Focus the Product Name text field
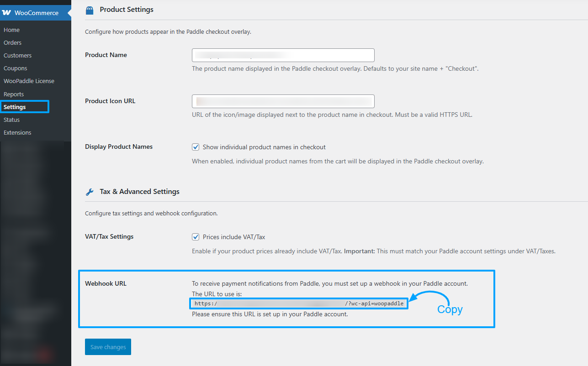The width and height of the screenshot is (588, 366). click(283, 55)
